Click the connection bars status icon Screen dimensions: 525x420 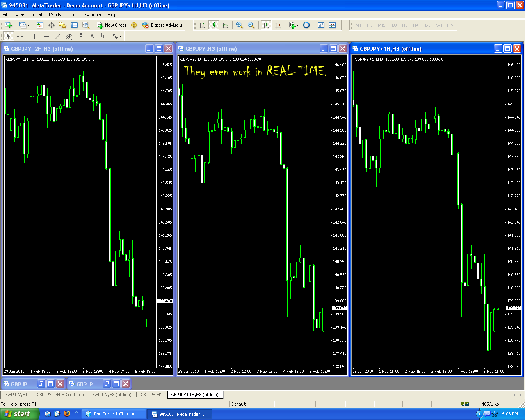(x=466, y=404)
